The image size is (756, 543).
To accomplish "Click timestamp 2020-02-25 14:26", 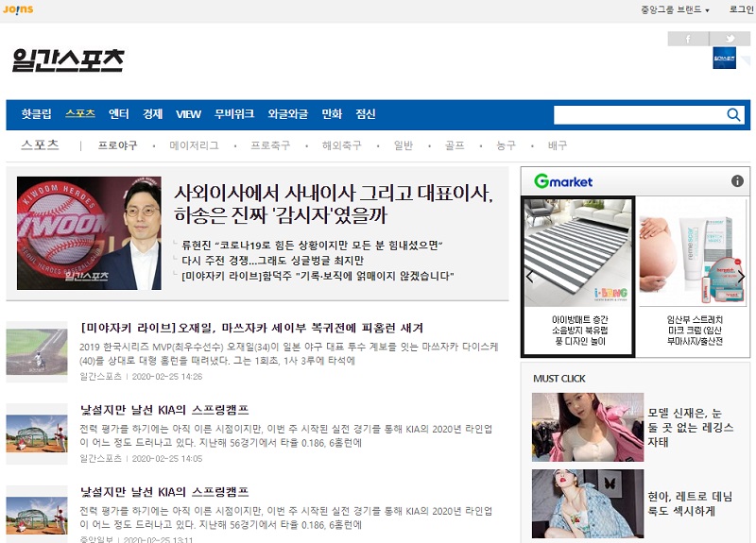I will (167, 377).
